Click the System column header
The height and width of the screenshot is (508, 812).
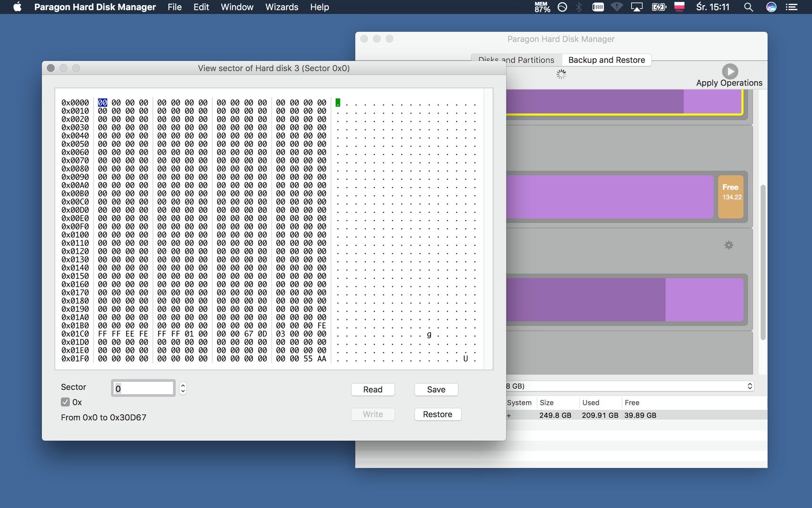[519, 403]
